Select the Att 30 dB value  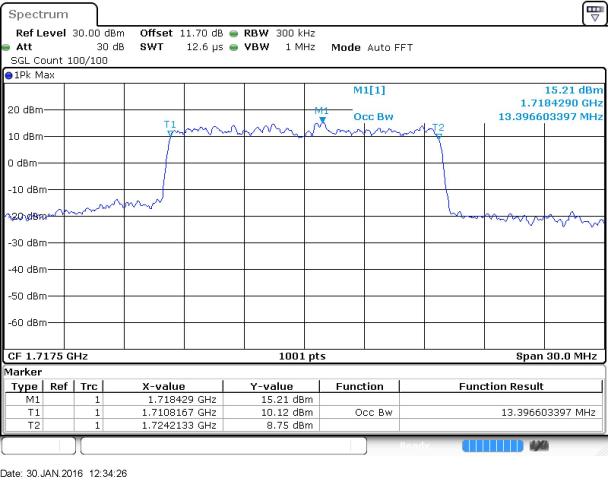(x=111, y=47)
